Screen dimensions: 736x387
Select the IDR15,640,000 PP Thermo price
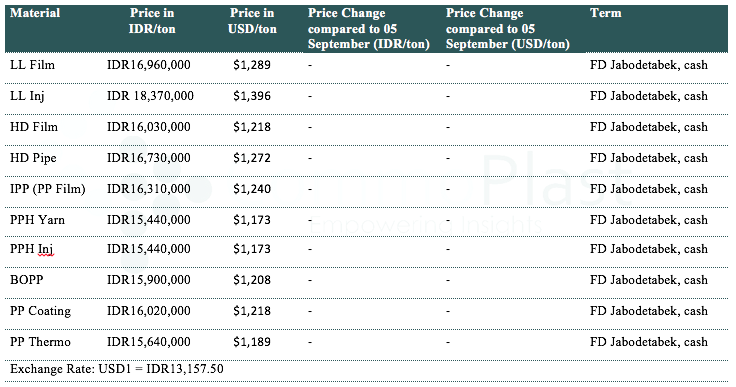(x=149, y=342)
